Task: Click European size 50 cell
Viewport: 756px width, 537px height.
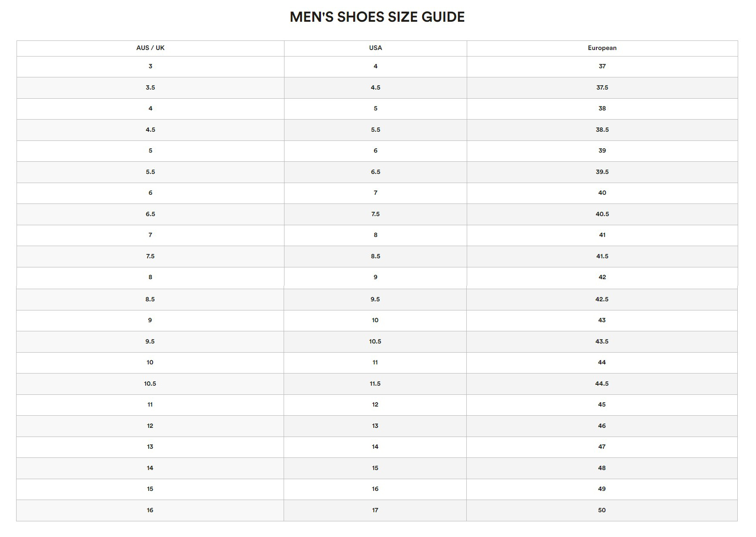Action: (602, 510)
